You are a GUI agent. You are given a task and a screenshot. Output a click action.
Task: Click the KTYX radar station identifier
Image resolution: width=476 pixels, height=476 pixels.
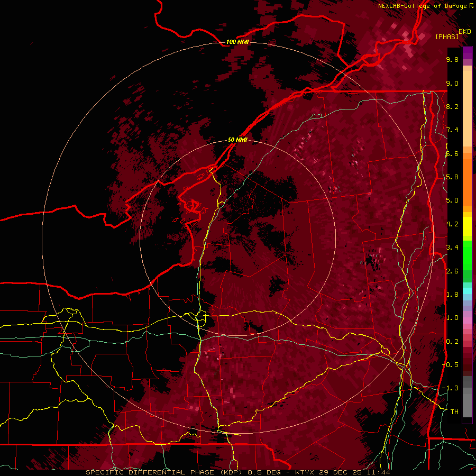tap(305, 472)
